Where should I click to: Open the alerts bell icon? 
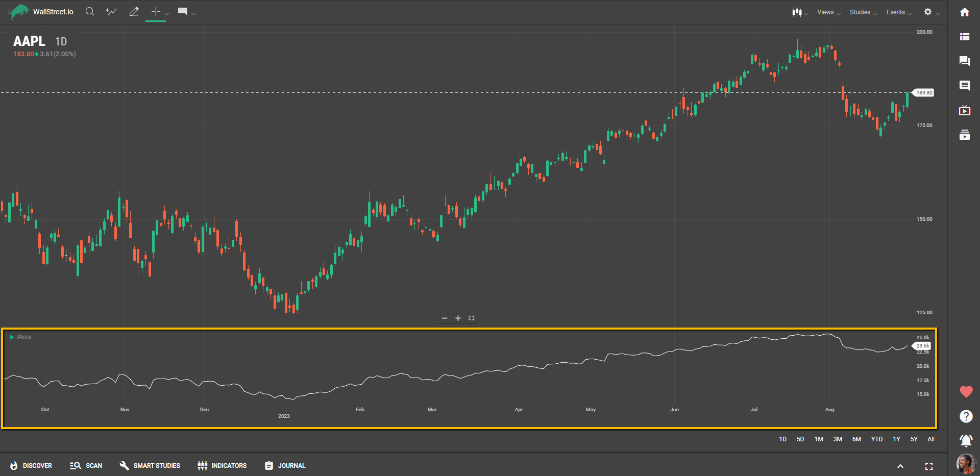[x=966, y=440]
